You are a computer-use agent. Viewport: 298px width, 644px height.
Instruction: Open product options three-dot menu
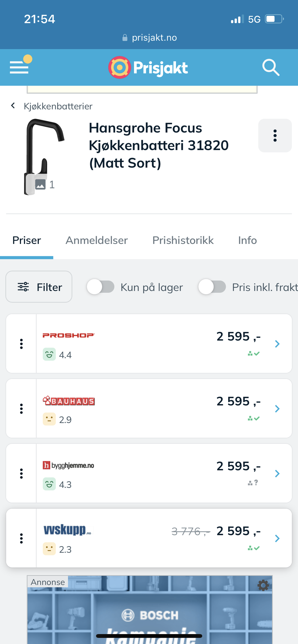[275, 136]
